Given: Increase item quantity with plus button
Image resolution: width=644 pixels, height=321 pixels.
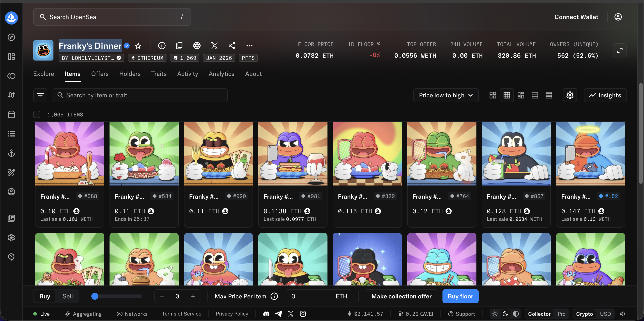Looking at the screenshot, I should [193, 296].
